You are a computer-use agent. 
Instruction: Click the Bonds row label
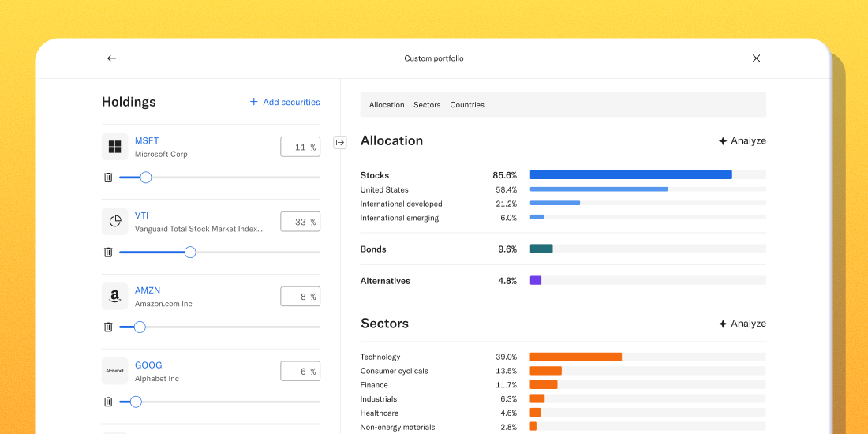point(373,249)
